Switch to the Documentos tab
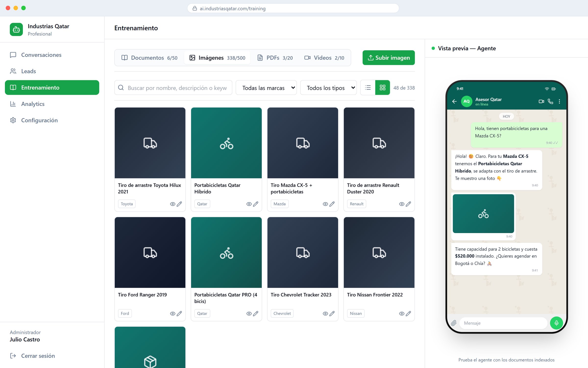This screenshot has height=368, width=588. click(149, 58)
